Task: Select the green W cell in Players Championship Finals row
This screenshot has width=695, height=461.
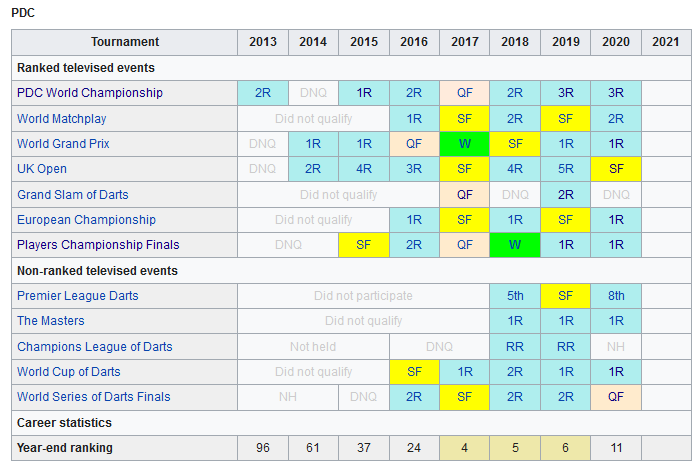Action: coord(515,245)
